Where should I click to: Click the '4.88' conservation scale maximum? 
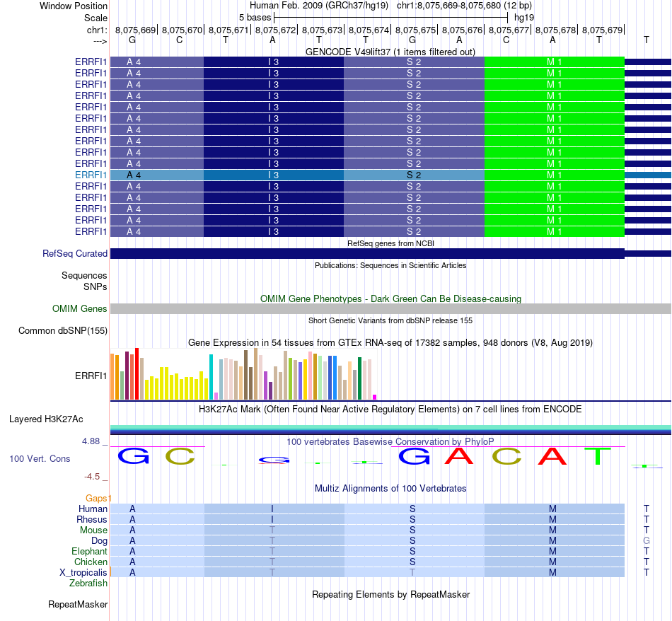click(91, 441)
